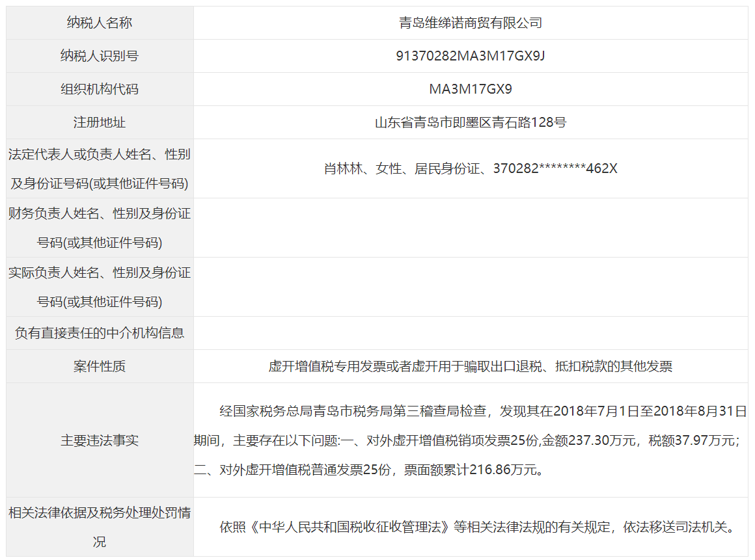The height and width of the screenshot is (560, 755).
Task: Click the 负有直接责任的中介机构信息 label
Action: point(100,333)
